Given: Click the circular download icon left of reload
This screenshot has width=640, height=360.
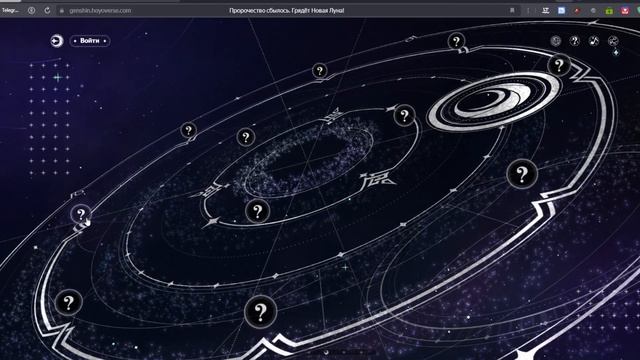Looking at the screenshot, I should (x=31, y=11).
